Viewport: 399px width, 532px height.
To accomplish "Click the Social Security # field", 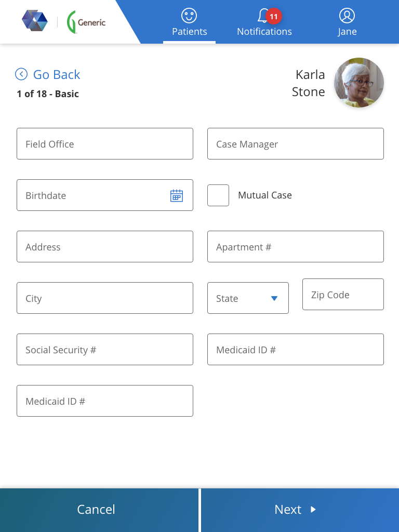I will tap(105, 350).
